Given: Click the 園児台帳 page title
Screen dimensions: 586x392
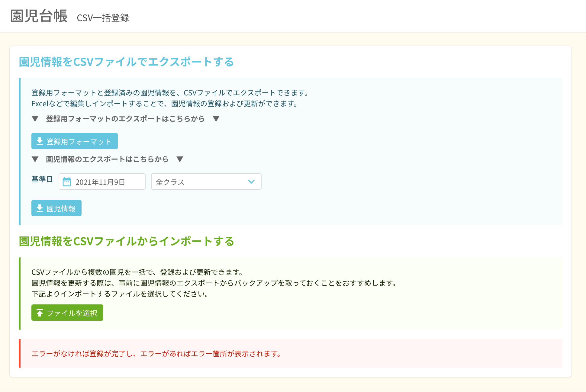Looking at the screenshot, I should (39, 16).
